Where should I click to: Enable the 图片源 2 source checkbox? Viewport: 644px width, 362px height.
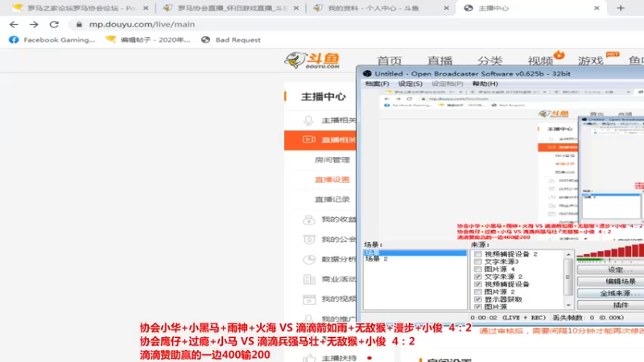[x=477, y=292]
